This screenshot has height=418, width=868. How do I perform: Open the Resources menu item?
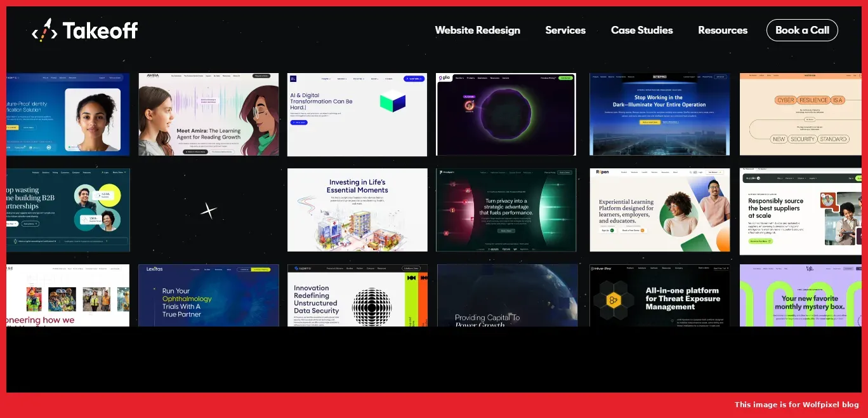(x=723, y=30)
